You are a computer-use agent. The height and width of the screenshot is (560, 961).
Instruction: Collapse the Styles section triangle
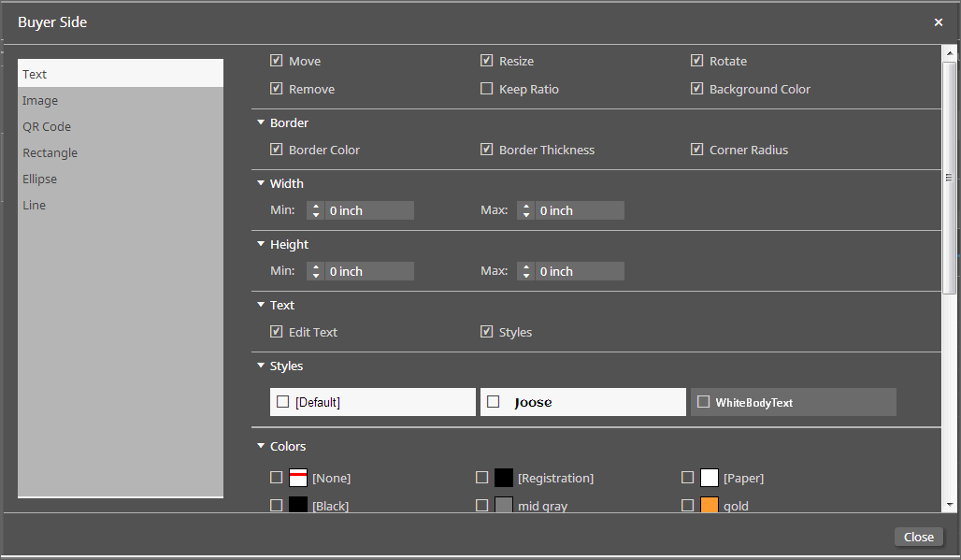coord(261,366)
